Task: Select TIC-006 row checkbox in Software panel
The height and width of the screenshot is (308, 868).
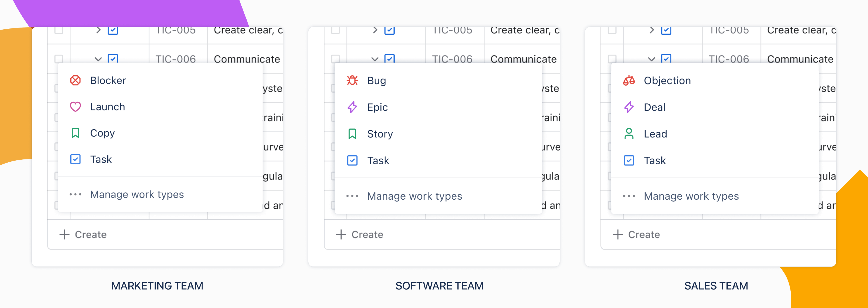Action: pos(336,58)
